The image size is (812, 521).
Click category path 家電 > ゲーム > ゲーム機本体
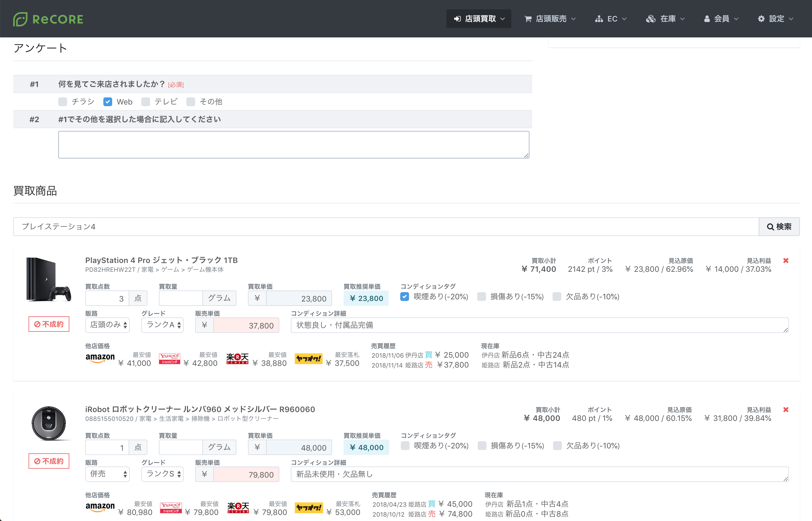[182, 270]
